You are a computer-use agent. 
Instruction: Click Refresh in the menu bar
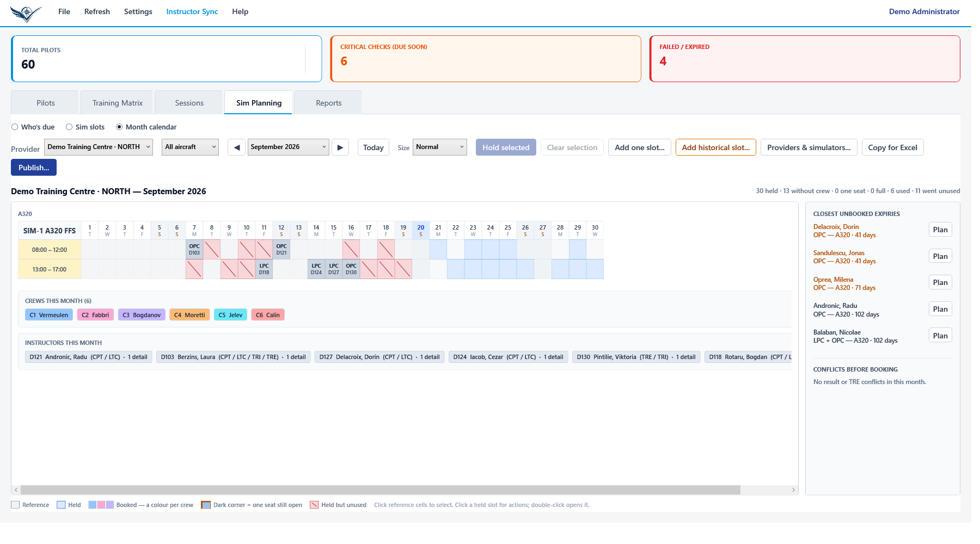[x=97, y=11]
